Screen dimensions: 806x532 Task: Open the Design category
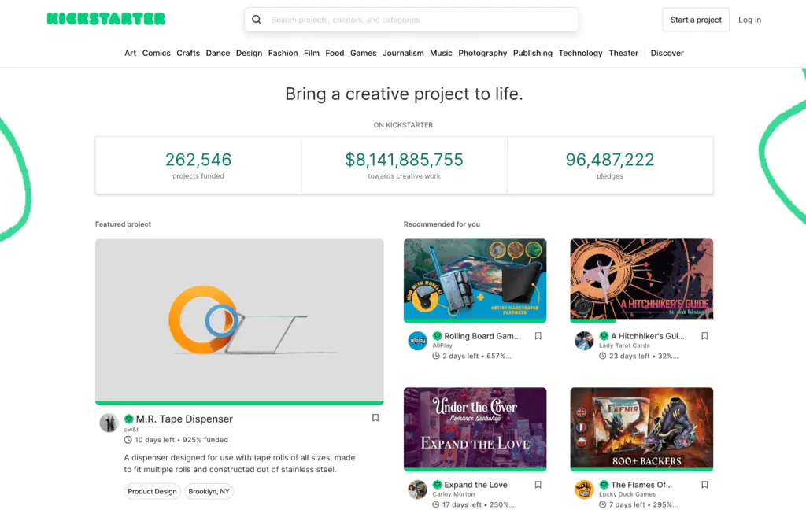pyautogui.click(x=249, y=53)
